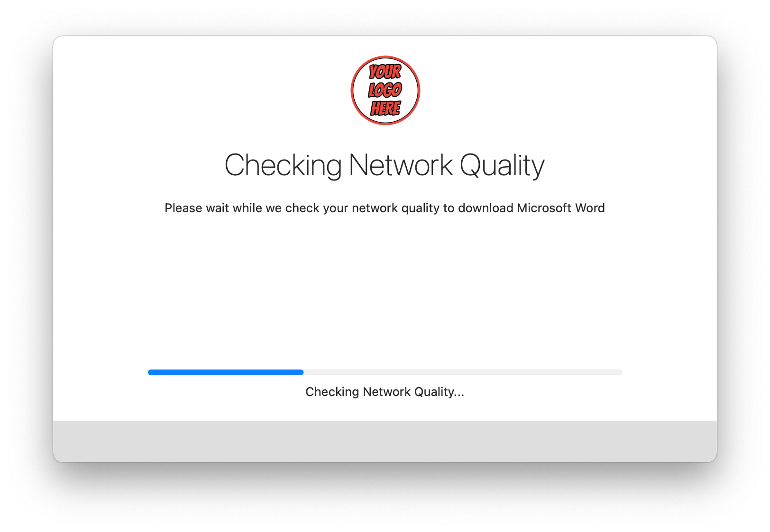The height and width of the screenshot is (532, 770).
Task: Click the far right end of the progress track
Action: pos(620,372)
